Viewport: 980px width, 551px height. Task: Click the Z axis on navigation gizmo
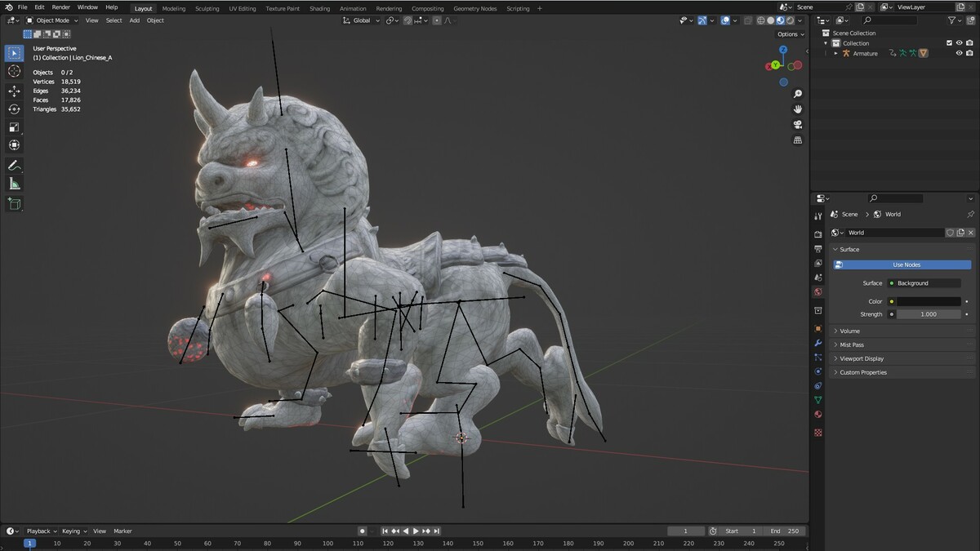coord(783,49)
